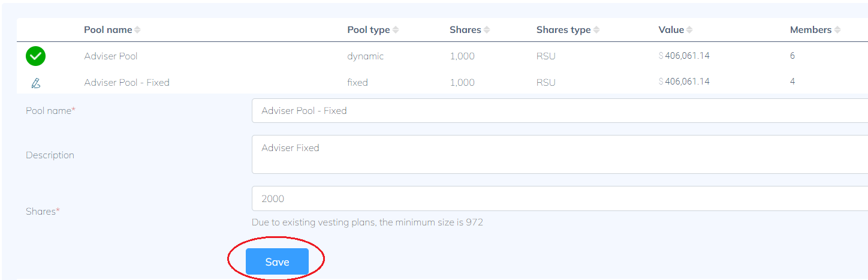Sort by Value column arrows
This screenshot has width=868, height=280.
pos(690,30)
